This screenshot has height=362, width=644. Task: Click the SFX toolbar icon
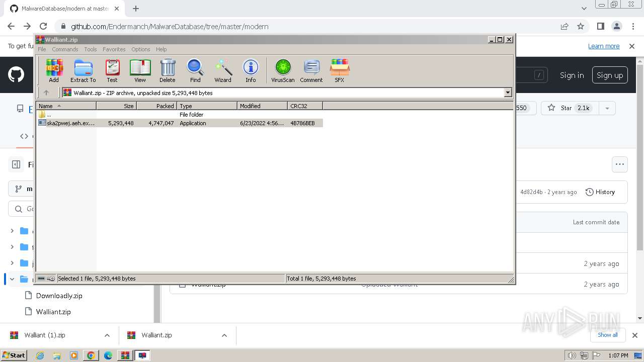coord(340,70)
